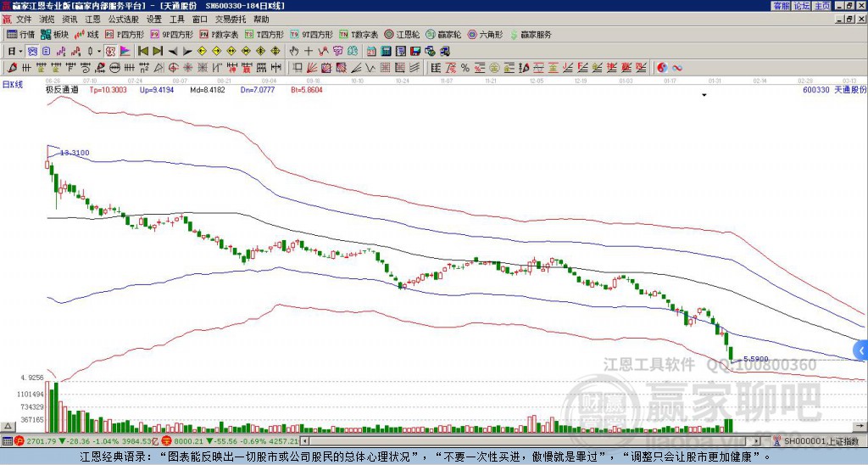The height and width of the screenshot is (465, 868).
Task: Open the 9T四方形 tool
Action: pos(312,34)
